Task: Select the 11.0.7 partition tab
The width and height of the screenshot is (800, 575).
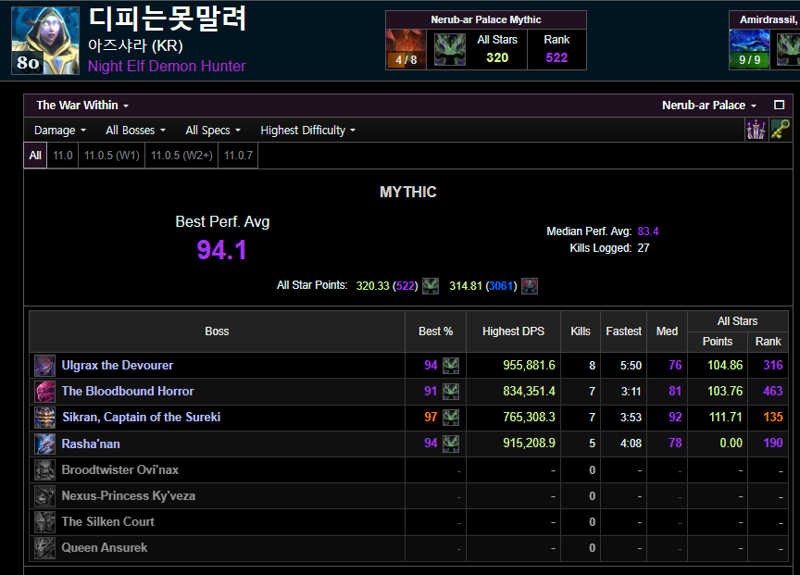Action: (238, 155)
